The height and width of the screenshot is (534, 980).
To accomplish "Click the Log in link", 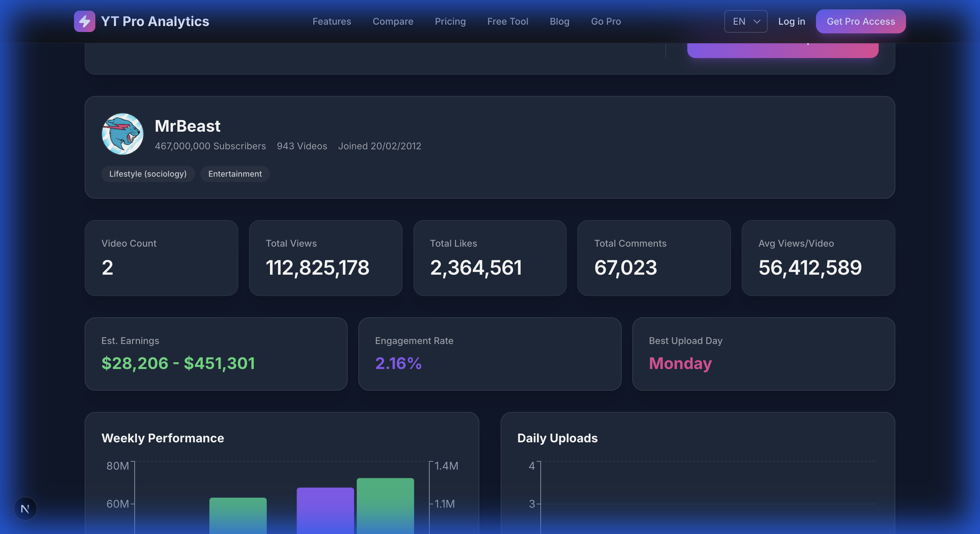I will 791,21.
